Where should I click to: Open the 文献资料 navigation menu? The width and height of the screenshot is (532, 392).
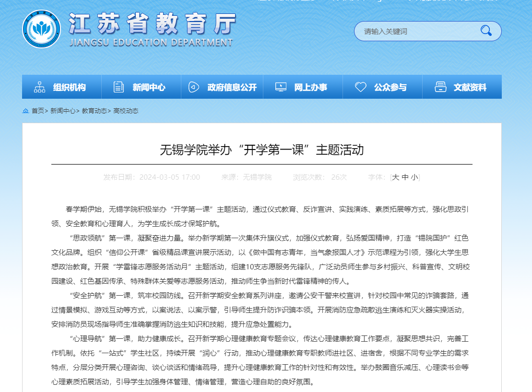[470, 87]
